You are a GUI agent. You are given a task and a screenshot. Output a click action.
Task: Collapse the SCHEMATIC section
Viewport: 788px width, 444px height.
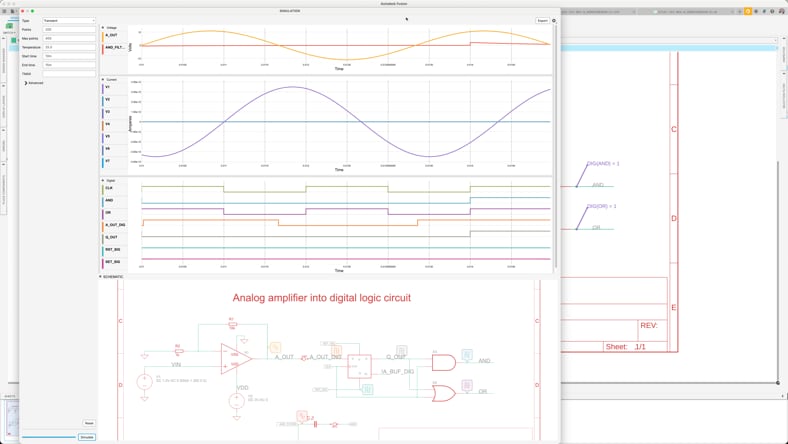(x=102, y=277)
